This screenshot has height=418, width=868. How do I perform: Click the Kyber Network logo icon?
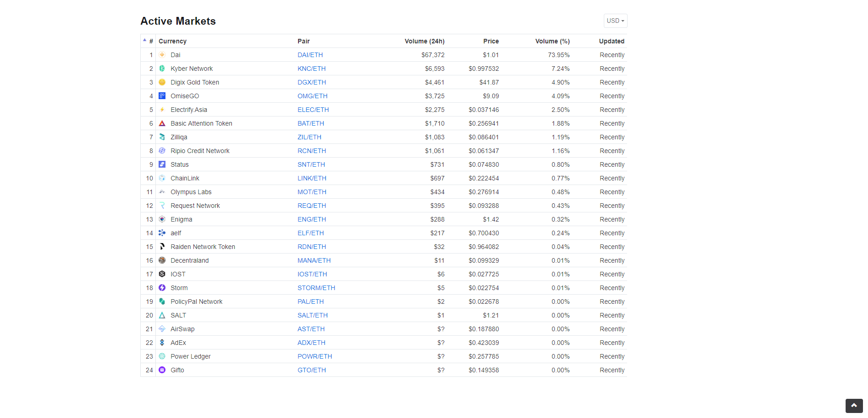[162, 69]
